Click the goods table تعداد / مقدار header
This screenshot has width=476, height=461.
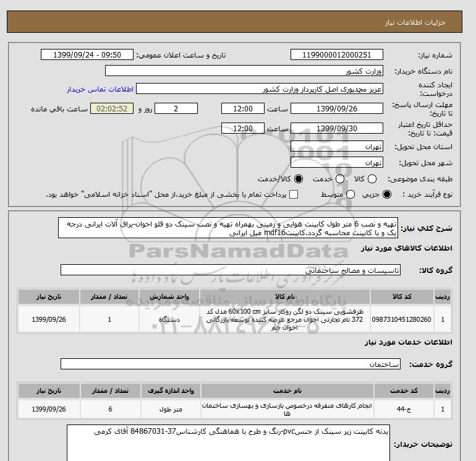109,296
